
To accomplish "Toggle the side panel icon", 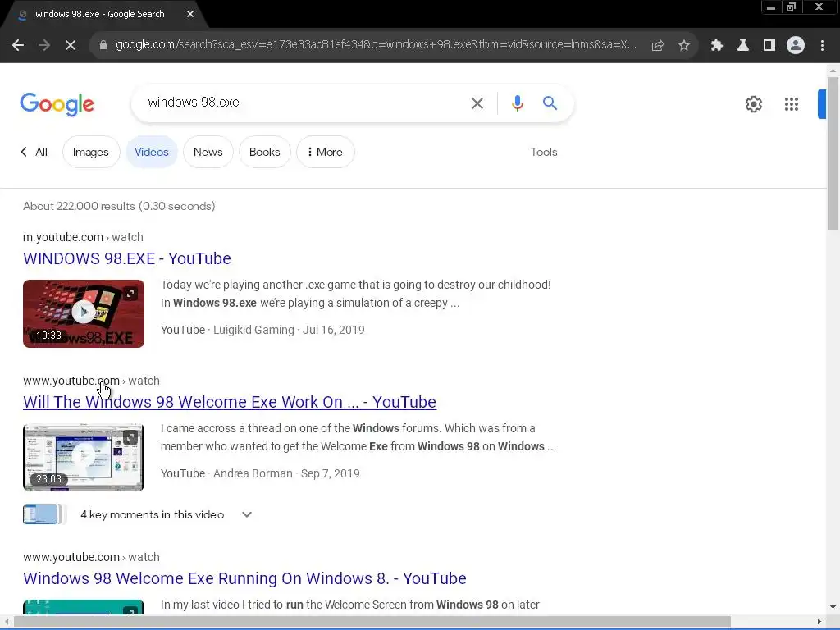I will pyautogui.click(x=769, y=46).
